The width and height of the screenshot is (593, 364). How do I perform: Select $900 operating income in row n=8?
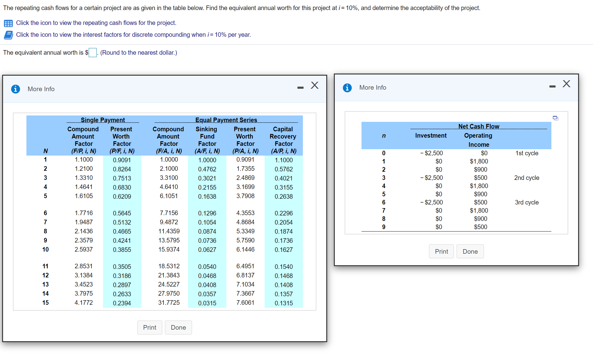pos(481,219)
